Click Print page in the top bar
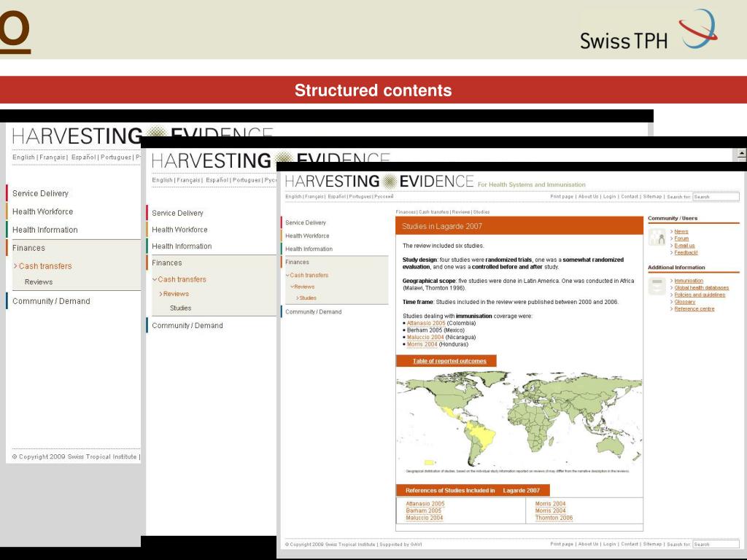The height and width of the screenshot is (560, 747). (x=562, y=196)
